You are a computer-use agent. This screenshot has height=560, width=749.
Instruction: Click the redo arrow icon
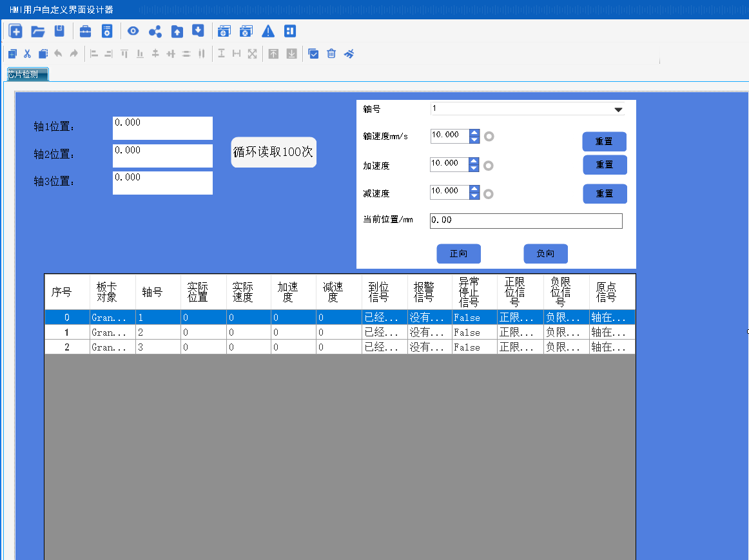[73, 53]
